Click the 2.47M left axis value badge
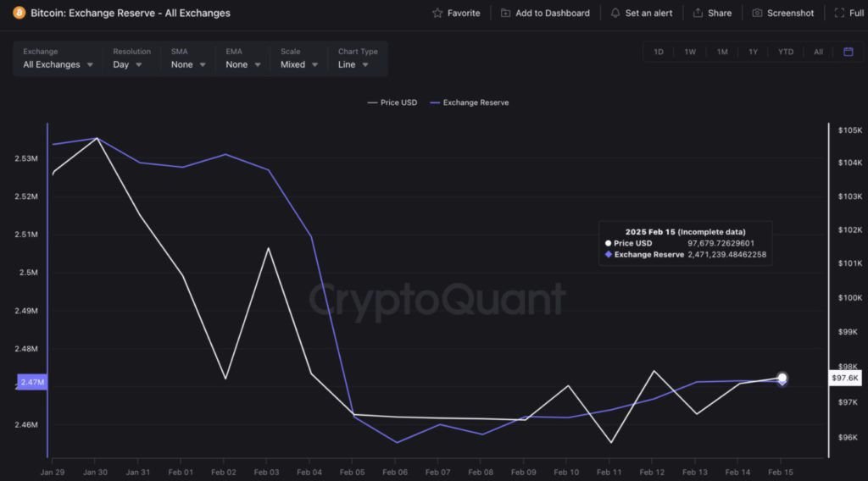This screenshot has width=868, height=481. click(x=32, y=382)
